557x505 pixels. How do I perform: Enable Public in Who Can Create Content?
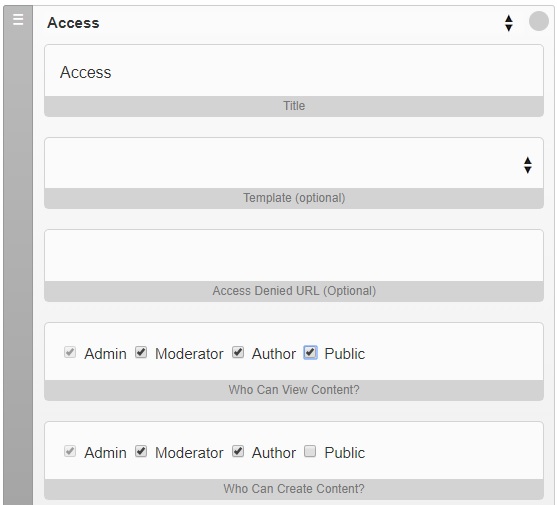click(310, 452)
